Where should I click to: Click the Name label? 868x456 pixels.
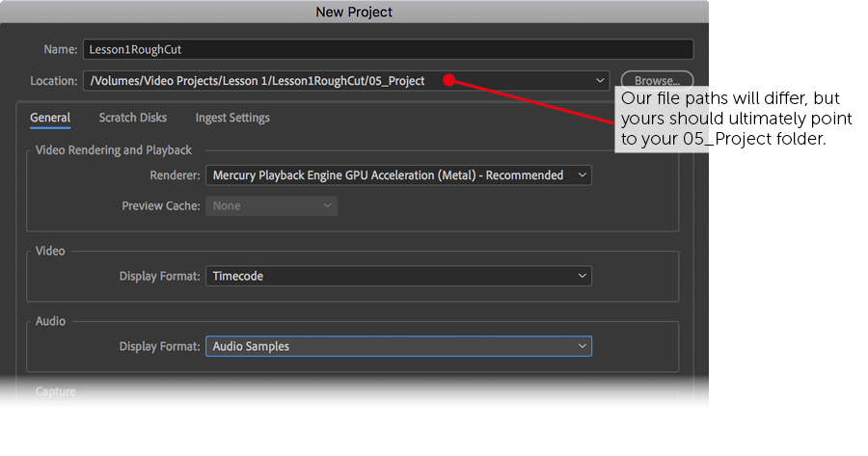coord(61,49)
